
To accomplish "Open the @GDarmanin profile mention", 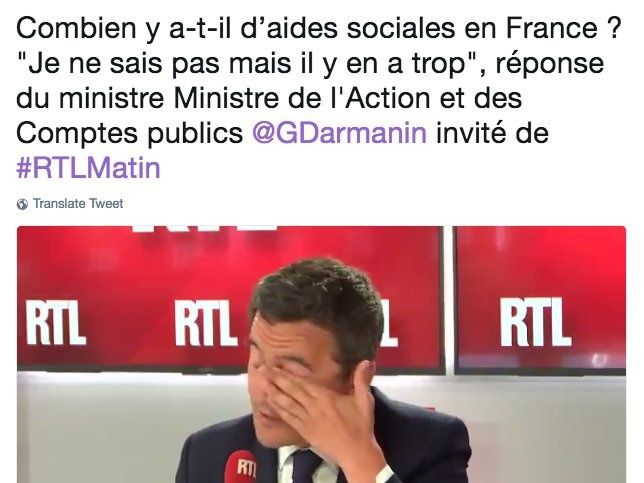I will tap(340, 133).
